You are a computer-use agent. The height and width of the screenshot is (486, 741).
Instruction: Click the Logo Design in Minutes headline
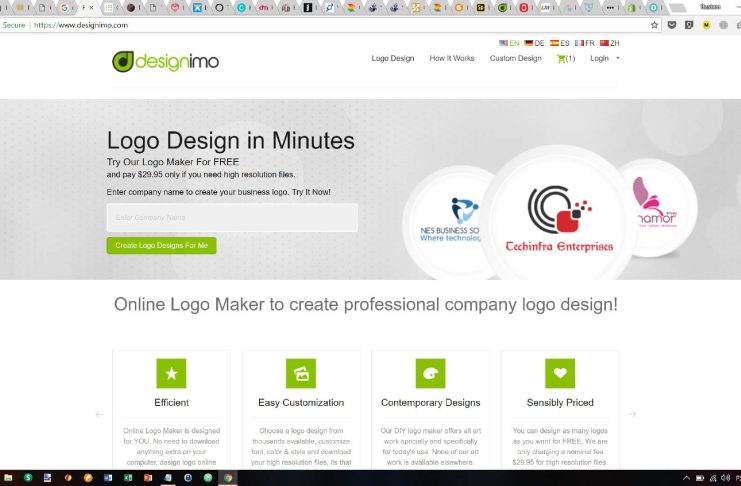(231, 140)
